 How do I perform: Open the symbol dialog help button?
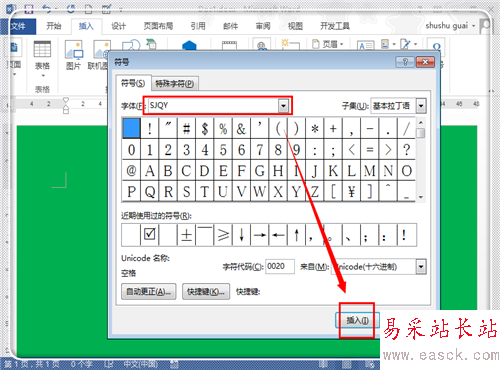pyautogui.click(x=405, y=62)
